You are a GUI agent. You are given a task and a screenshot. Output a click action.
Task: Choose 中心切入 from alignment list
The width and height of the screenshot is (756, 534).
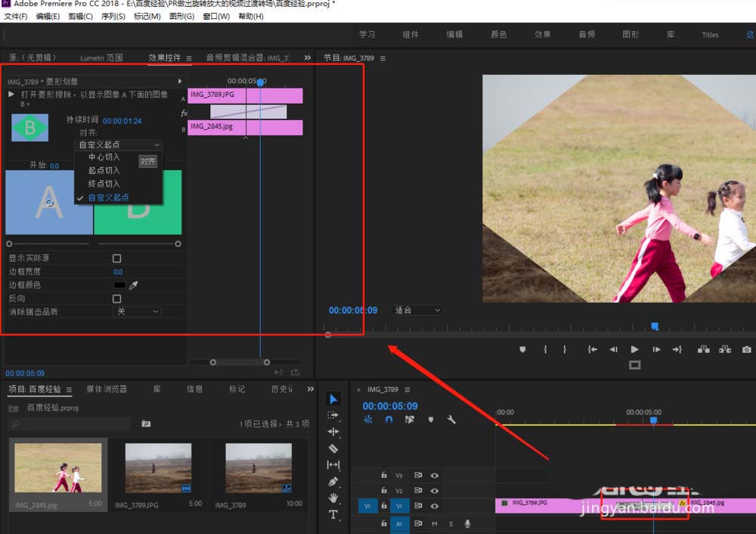(104, 157)
